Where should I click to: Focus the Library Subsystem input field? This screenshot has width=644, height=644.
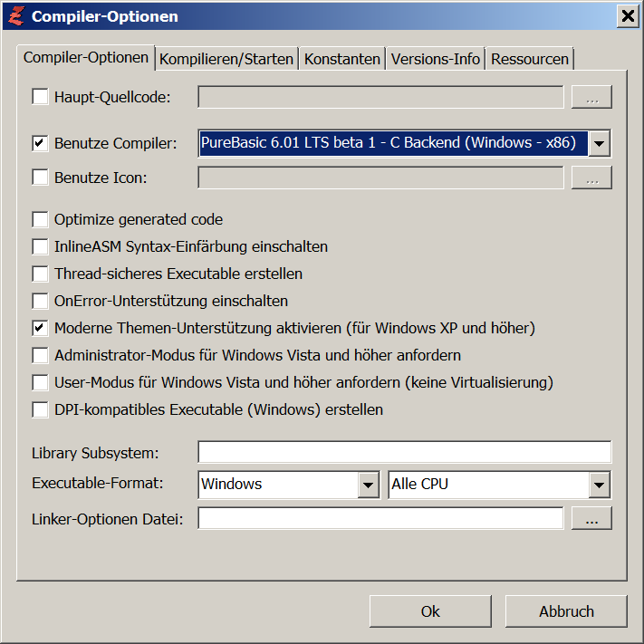(405, 452)
